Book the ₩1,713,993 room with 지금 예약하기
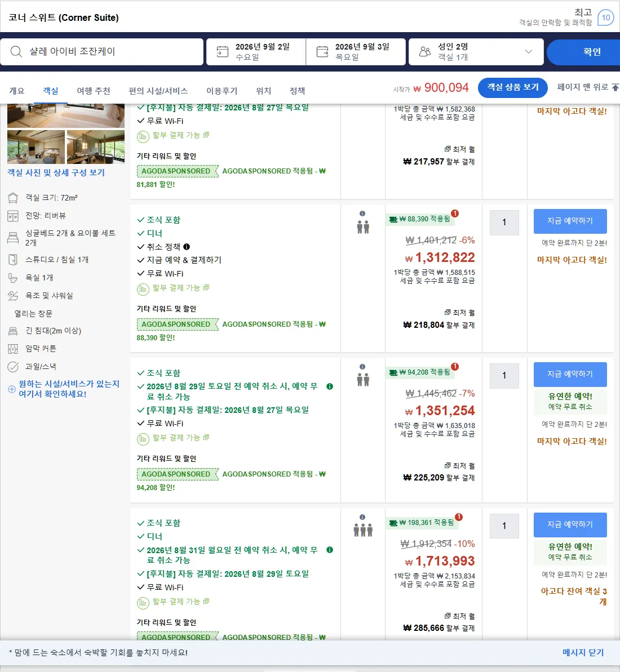 coord(570,524)
